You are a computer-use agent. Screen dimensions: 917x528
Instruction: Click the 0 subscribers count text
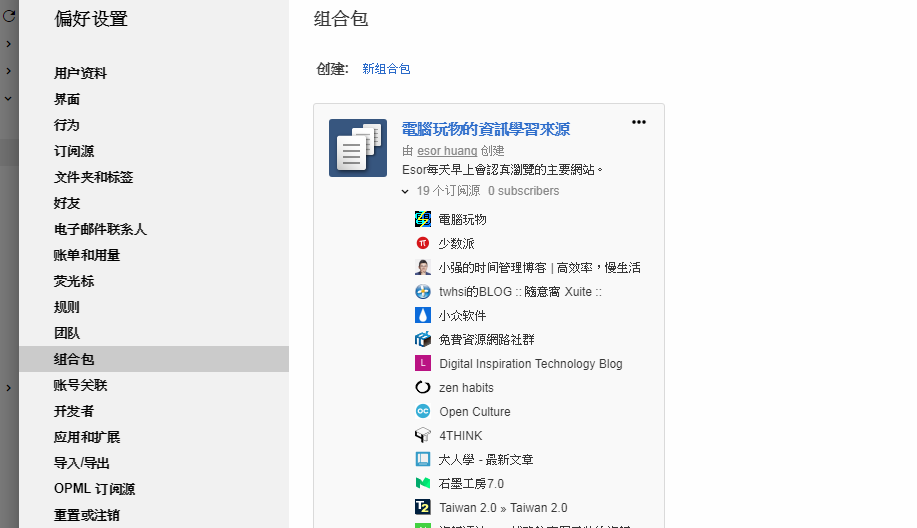[x=523, y=191]
